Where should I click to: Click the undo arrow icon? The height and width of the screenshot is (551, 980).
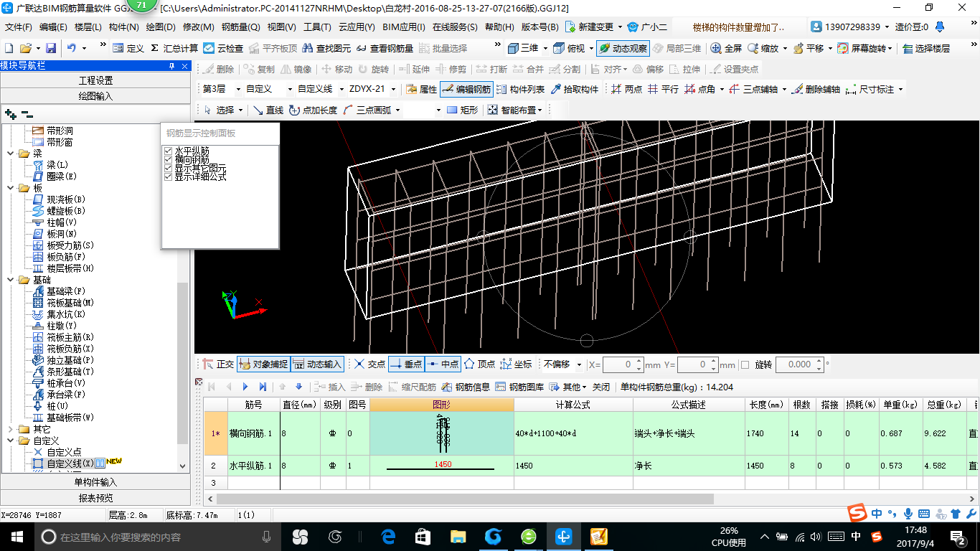point(72,48)
